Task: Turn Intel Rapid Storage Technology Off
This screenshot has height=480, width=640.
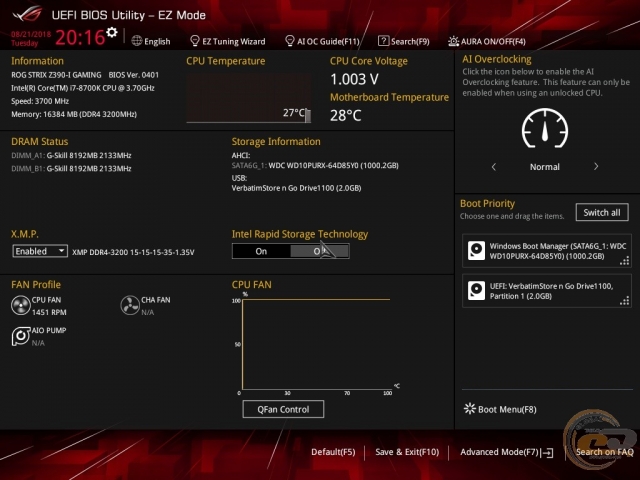Action: pos(320,251)
